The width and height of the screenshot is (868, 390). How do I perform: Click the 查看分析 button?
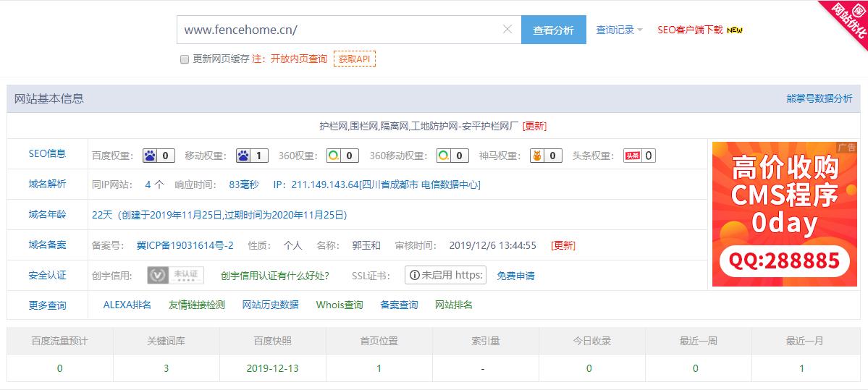(554, 30)
